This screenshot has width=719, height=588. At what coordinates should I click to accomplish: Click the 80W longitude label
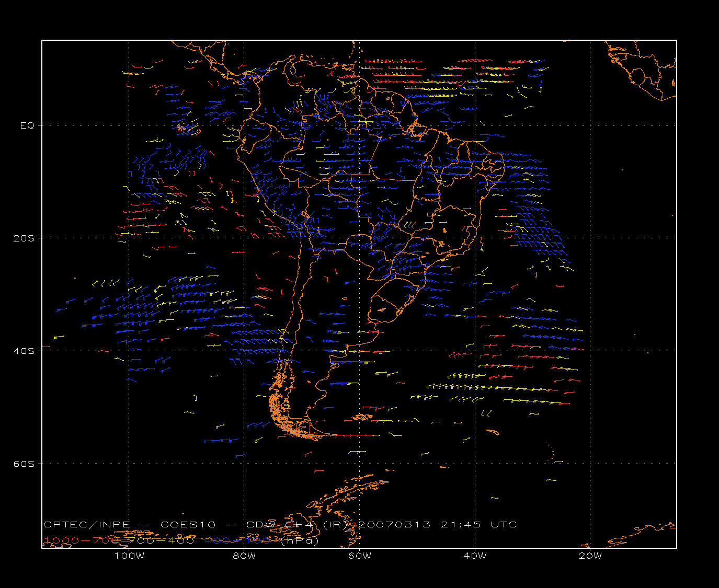245,556
